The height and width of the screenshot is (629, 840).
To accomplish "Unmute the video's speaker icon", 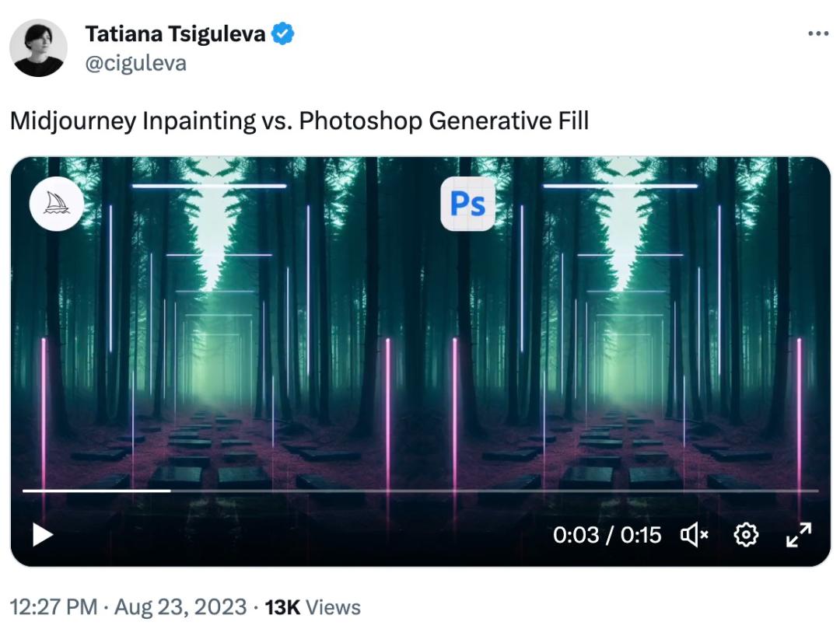I will click(695, 535).
